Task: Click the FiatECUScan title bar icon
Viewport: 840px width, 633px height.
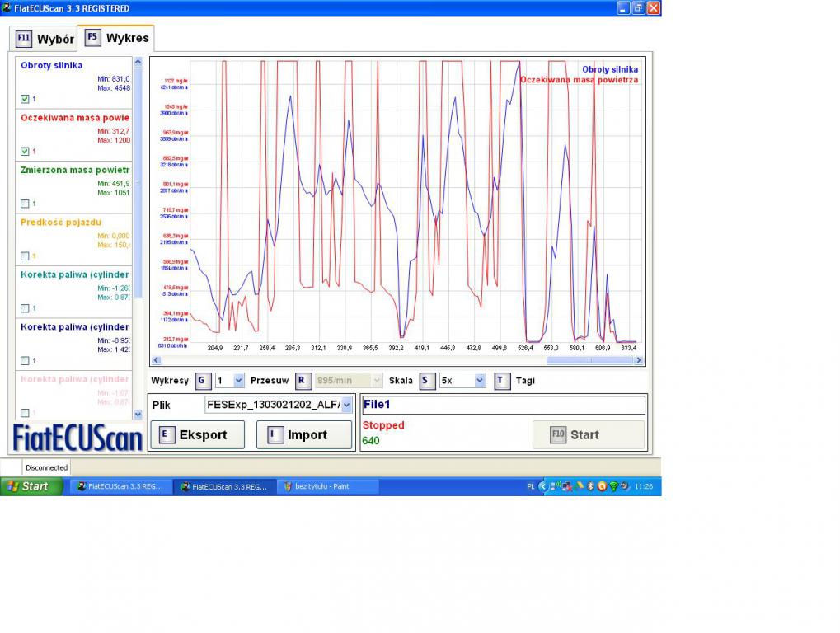Action: click(7, 7)
